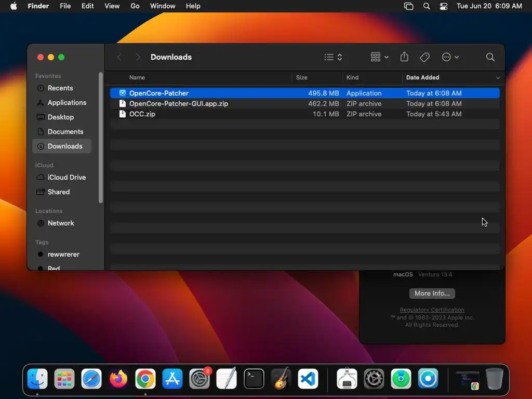532x399 pixels.
Task: Open the View menu
Action: click(x=112, y=6)
